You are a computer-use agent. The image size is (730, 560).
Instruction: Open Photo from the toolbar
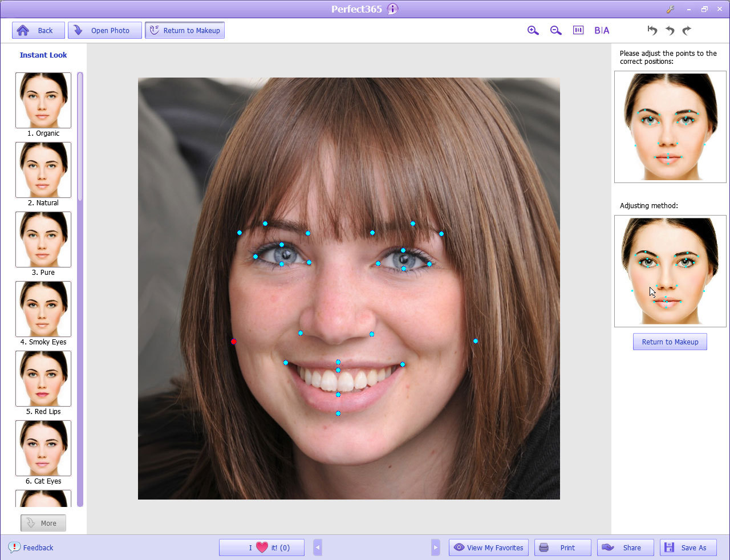105,30
